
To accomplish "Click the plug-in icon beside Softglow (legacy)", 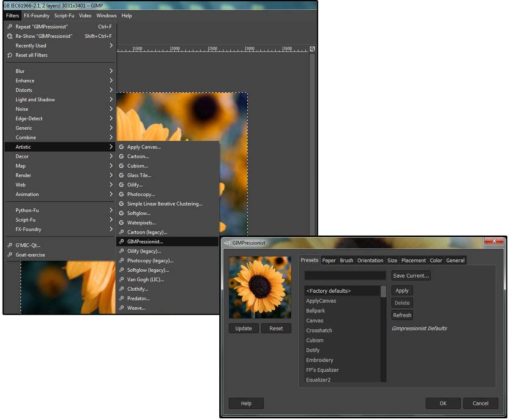I will pos(121,270).
